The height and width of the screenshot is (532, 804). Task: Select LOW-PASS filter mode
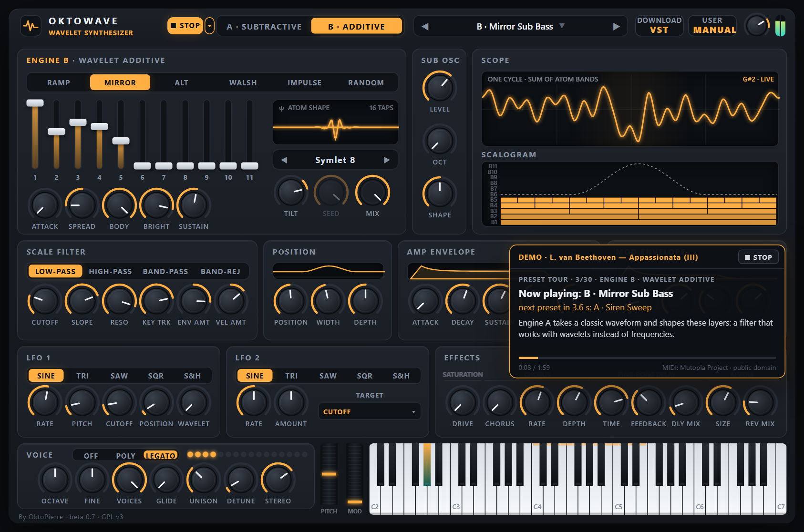[55, 271]
